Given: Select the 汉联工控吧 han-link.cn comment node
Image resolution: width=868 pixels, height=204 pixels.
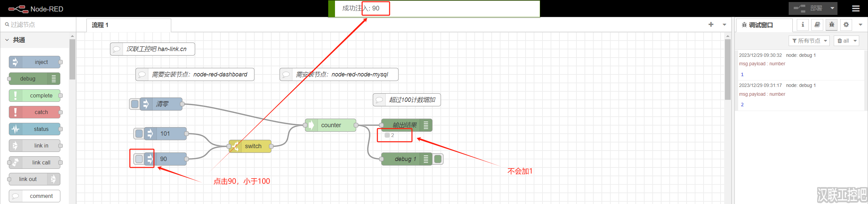Looking at the screenshot, I should point(153,49).
